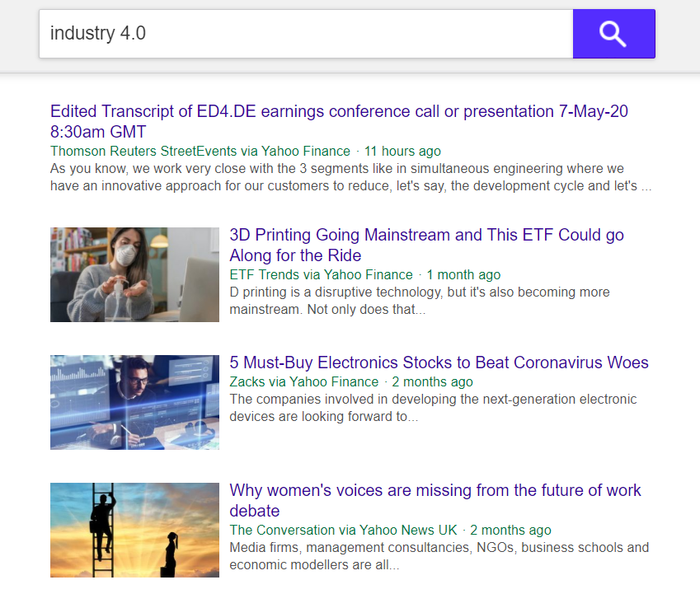This screenshot has width=700, height=594.
Task: Click 'Thomson Reuters StreetEvents via Yahoo Finance' source
Action: pyautogui.click(x=200, y=151)
